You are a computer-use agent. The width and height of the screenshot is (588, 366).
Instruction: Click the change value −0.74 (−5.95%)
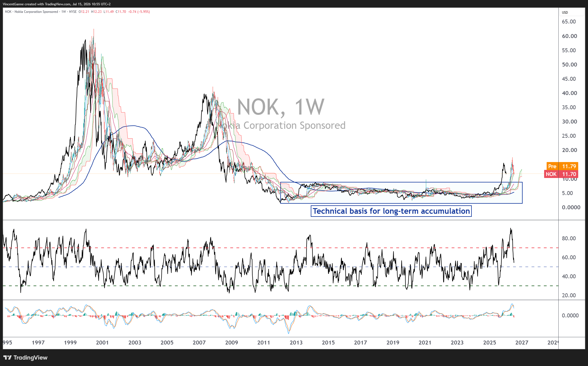139,12
